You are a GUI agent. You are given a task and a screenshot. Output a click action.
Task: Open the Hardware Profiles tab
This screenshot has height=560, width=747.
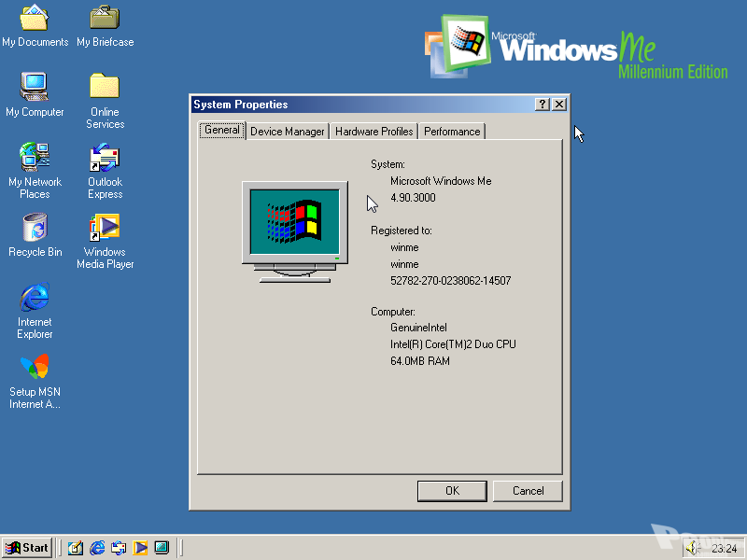coord(373,132)
